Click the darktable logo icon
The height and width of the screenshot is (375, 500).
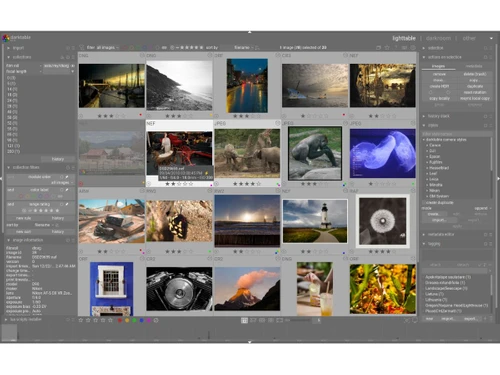[x=6, y=38]
